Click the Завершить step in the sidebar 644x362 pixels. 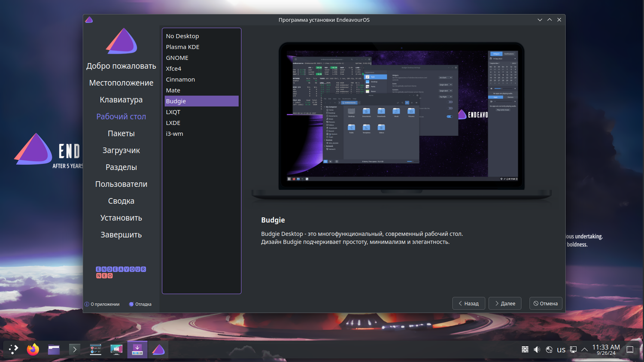[121, 235]
